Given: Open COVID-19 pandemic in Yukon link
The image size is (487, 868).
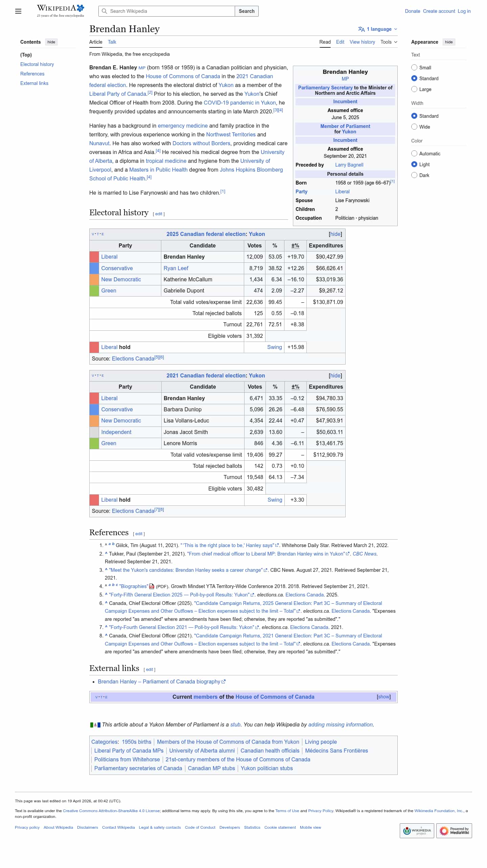Looking at the screenshot, I should tap(240, 103).
